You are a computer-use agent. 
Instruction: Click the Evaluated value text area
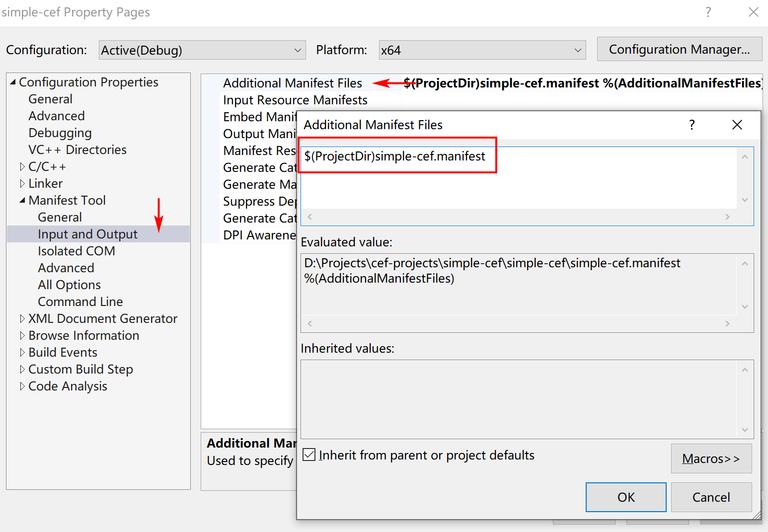[519, 284]
